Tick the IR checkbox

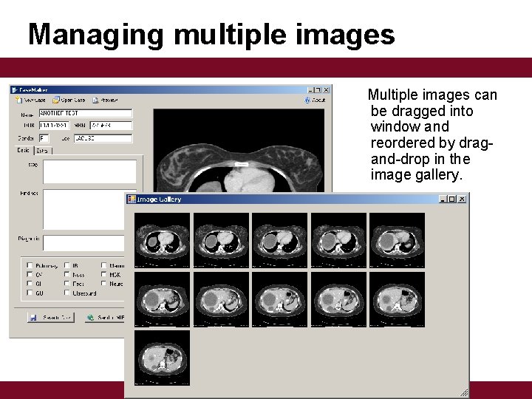click(x=67, y=265)
